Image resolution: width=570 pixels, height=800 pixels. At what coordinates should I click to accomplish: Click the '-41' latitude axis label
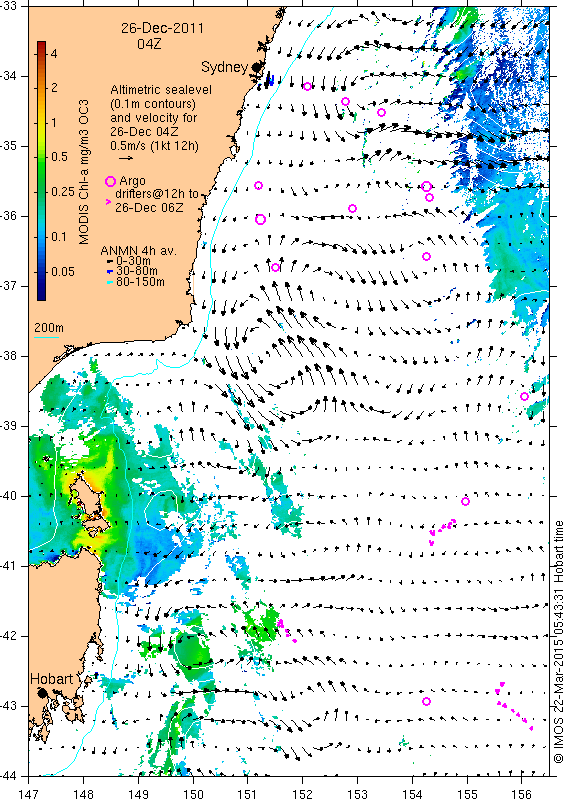click(x=10, y=566)
